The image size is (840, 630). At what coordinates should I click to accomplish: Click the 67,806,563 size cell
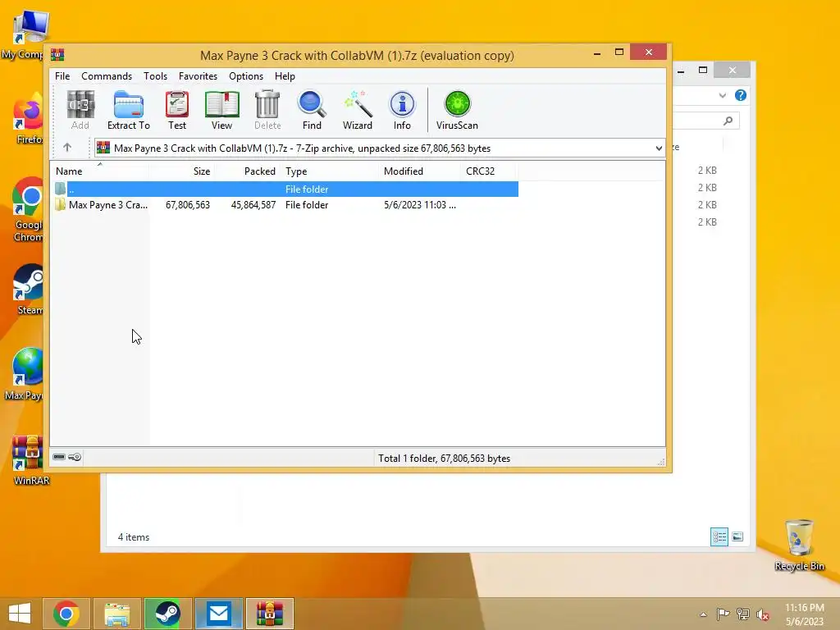click(x=188, y=204)
